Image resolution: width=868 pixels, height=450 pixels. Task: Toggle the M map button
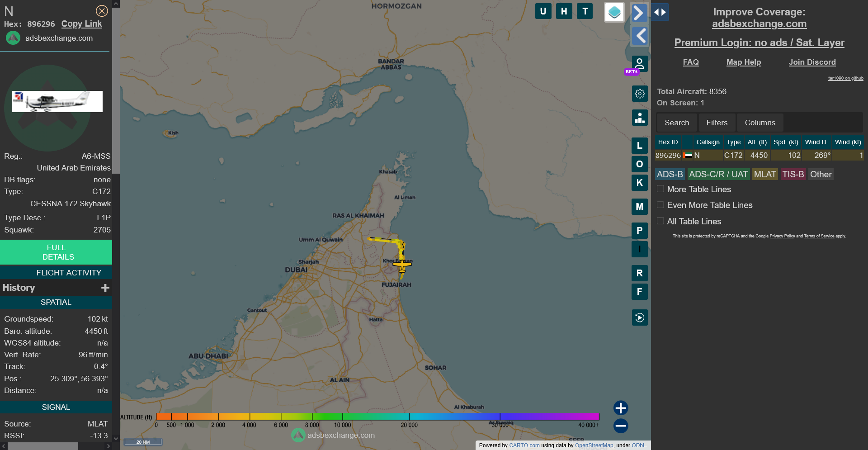[x=639, y=207]
